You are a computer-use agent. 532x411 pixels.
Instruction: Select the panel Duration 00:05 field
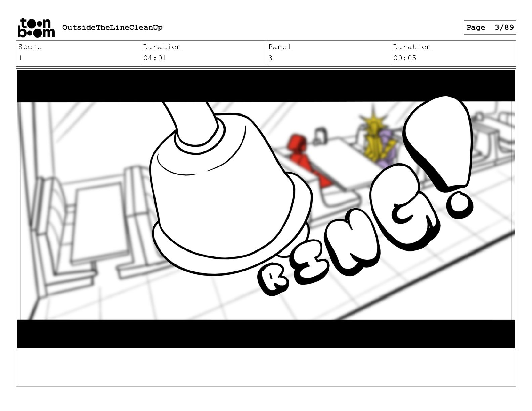point(453,54)
